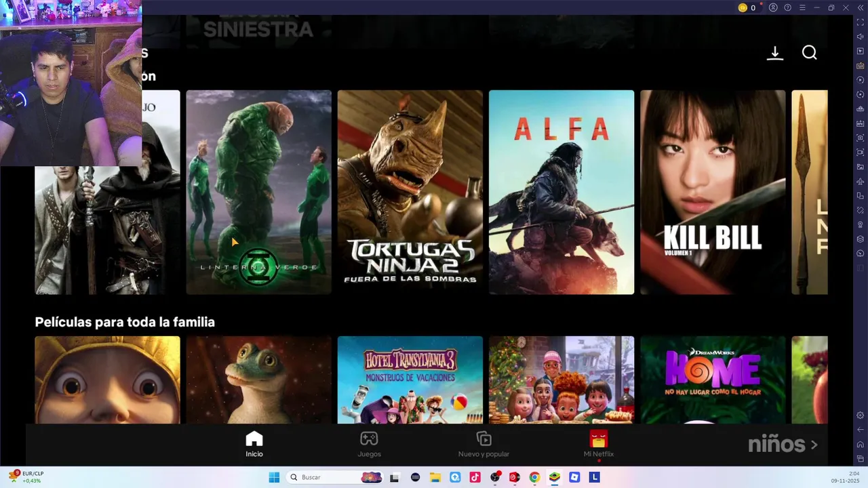868x488 pixels.
Task: Click the BlueStacks volume speaker icon
Action: pos(861,37)
